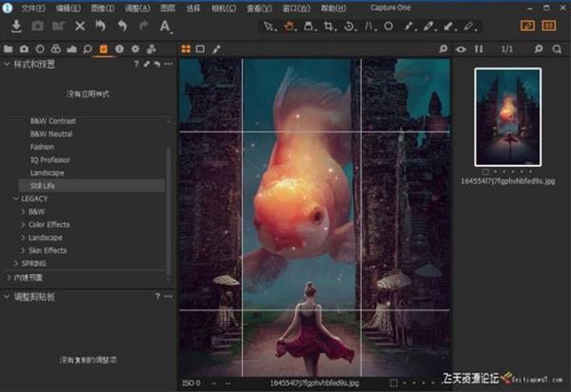Toggle the orange viewer display button

pos(526,26)
